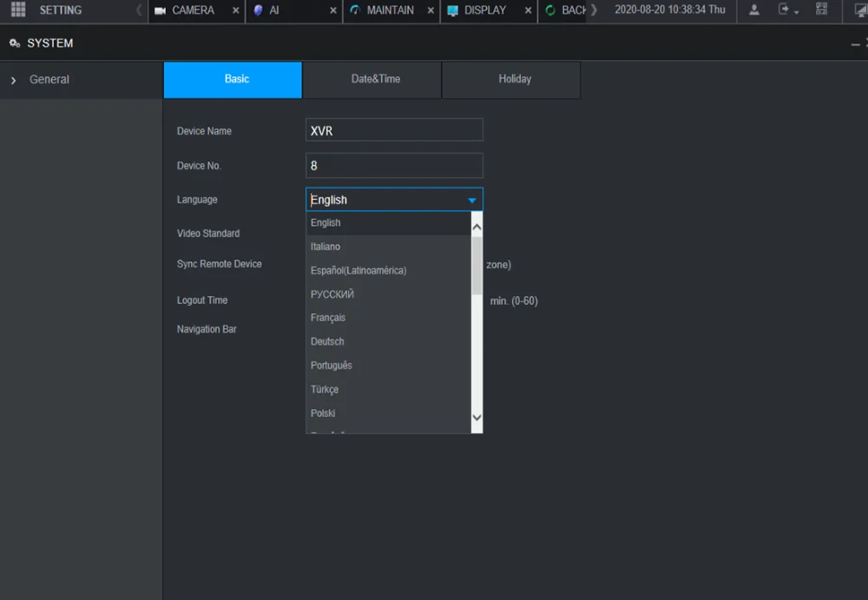Screen dimensions: 868x600
Task: Click the SYSTEM gears icon
Action: click(x=15, y=43)
